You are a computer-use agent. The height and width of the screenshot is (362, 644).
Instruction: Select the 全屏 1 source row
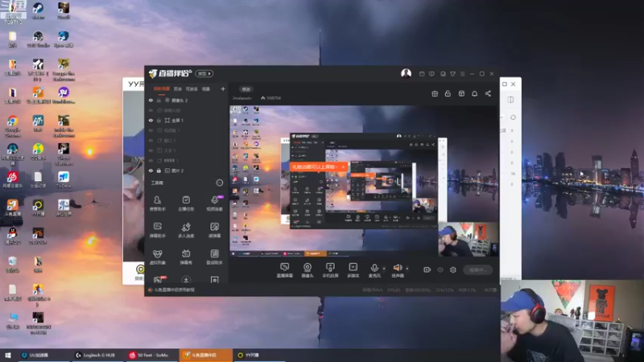click(x=187, y=120)
